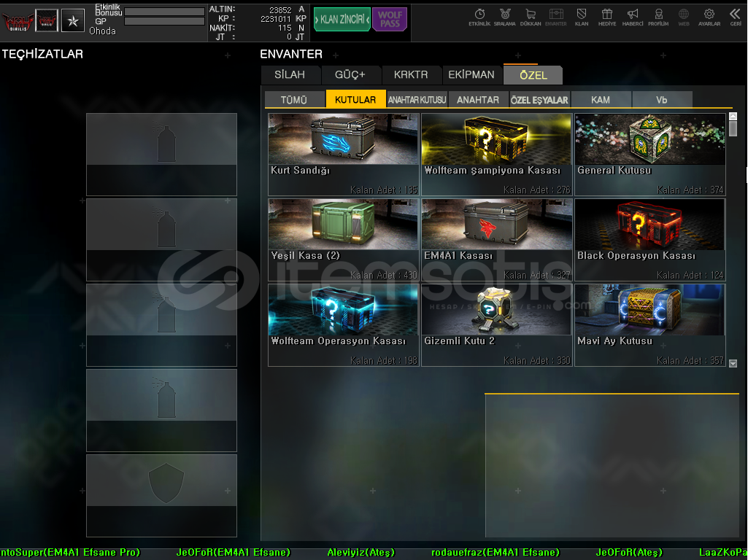The height and width of the screenshot is (560, 748).
Task: Open the Klan shield icon
Action: (x=582, y=17)
